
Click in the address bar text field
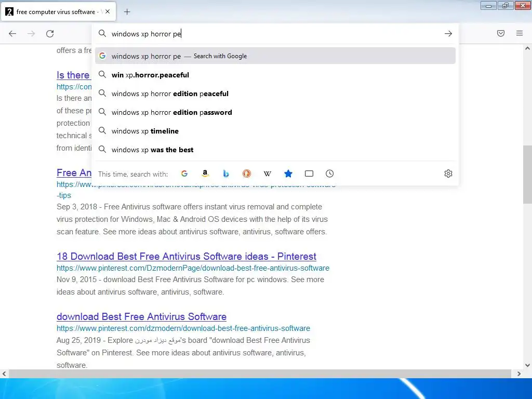point(275,34)
